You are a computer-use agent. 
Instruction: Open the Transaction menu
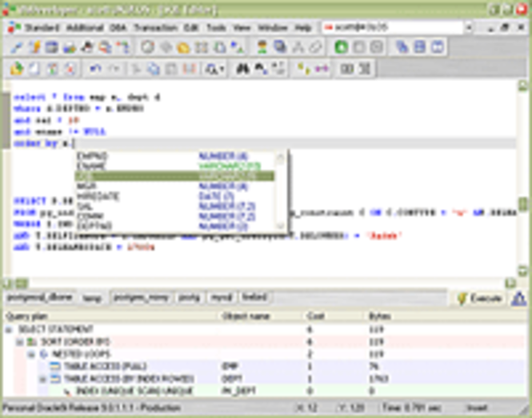pyautogui.click(x=155, y=27)
